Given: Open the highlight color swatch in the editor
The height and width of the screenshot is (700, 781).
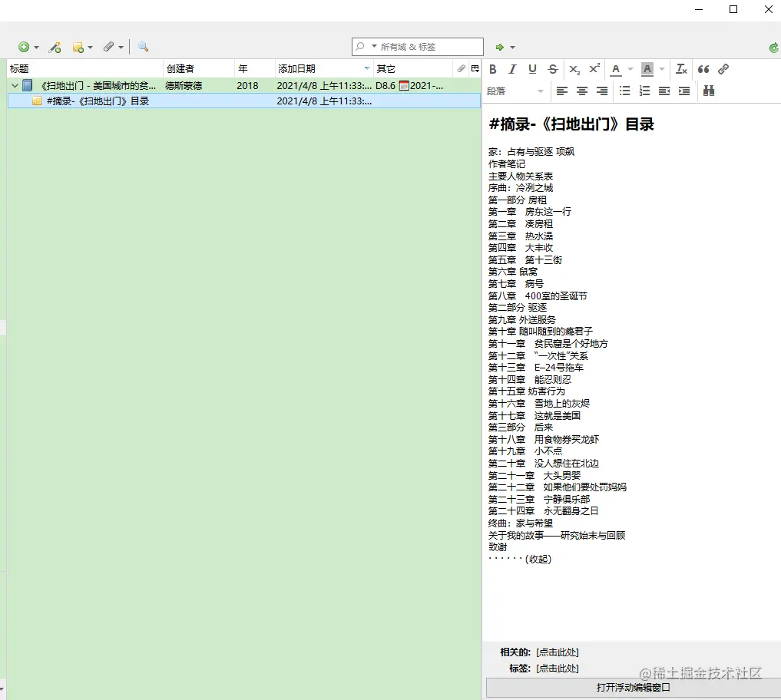Looking at the screenshot, I should click(x=647, y=69).
